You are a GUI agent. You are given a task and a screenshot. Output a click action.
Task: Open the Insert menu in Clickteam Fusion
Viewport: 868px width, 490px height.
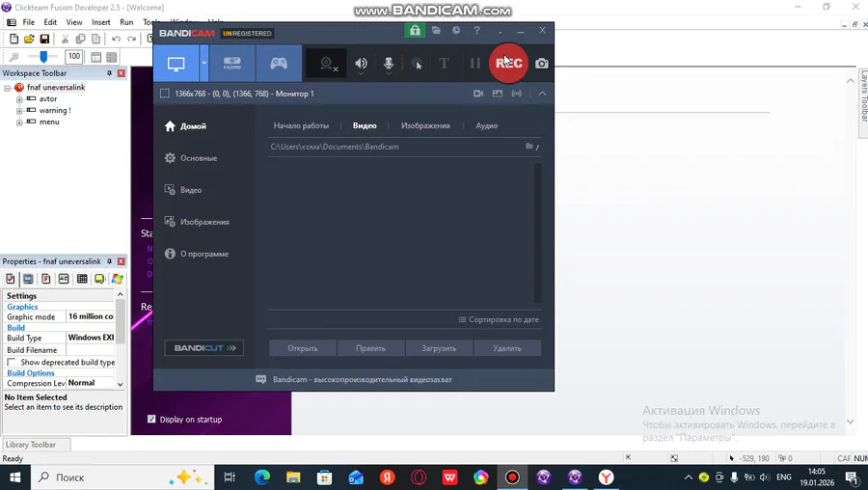pos(100,22)
